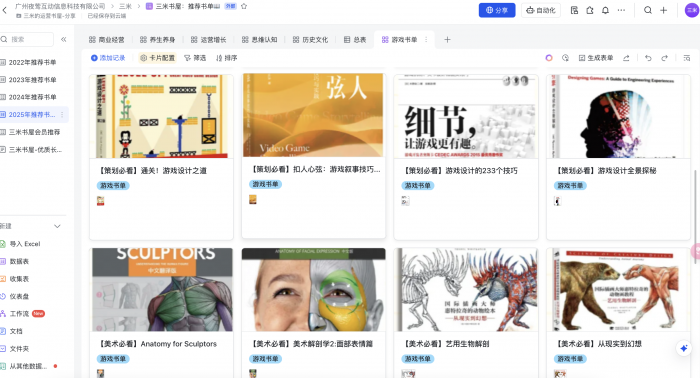Click the blue 分享 share button
The width and height of the screenshot is (700, 378).
pos(497,10)
